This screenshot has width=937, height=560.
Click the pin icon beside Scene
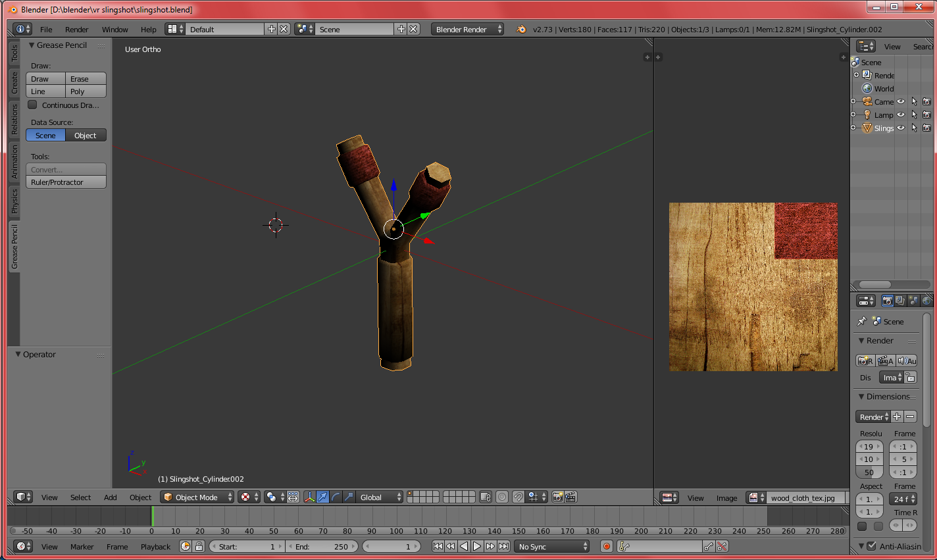click(x=862, y=322)
